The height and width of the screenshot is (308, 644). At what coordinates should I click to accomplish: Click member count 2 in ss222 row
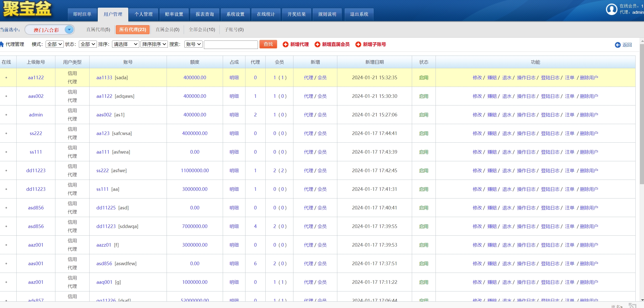tap(275, 170)
